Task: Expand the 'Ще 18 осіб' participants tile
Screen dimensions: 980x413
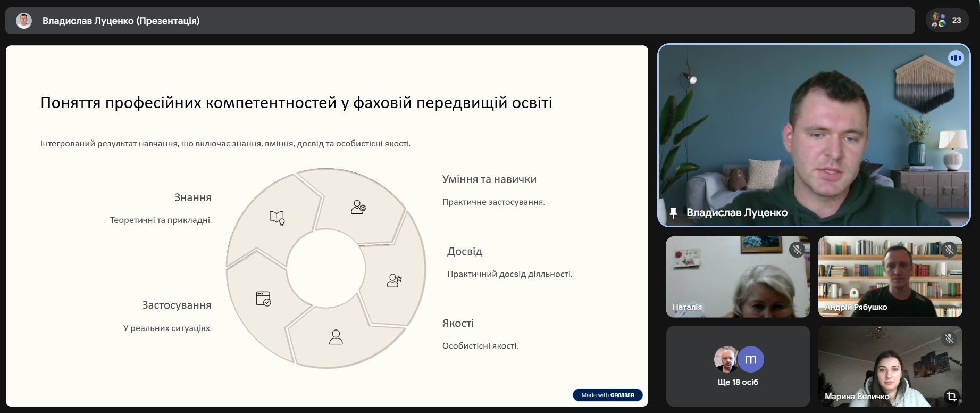Action: click(x=738, y=366)
